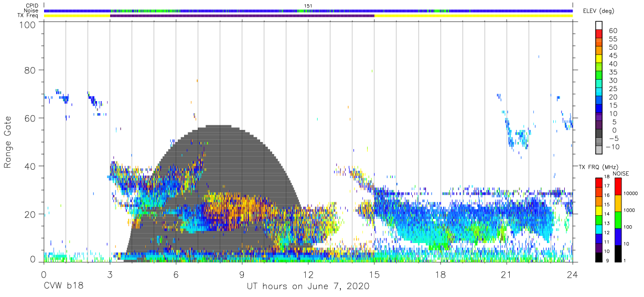Click the blue 10–100 segment of NOISE colorbar
The width and height of the screenshot is (644, 297).
point(618,237)
